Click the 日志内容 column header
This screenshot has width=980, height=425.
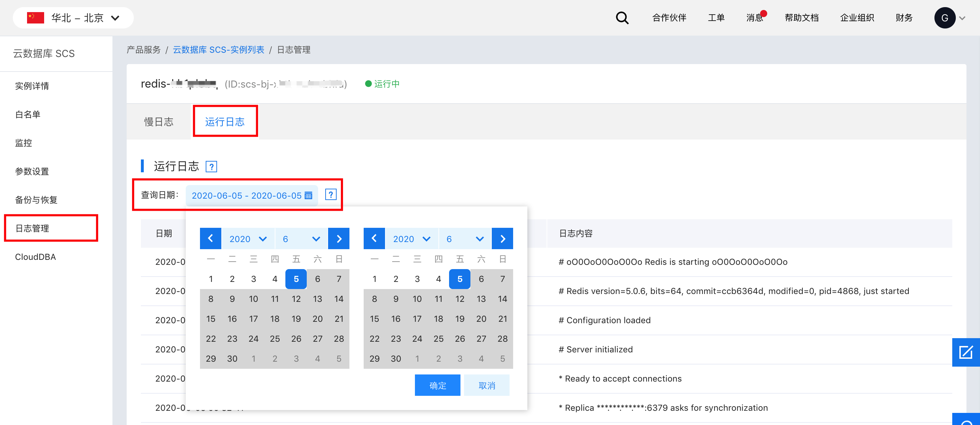click(x=576, y=233)
